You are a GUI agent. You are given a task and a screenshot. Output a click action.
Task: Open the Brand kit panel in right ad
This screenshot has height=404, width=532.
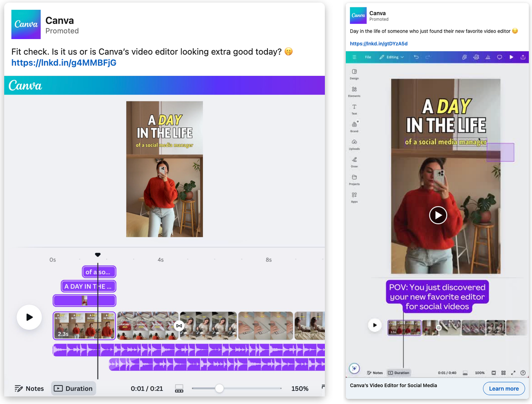tap(354, 126)
